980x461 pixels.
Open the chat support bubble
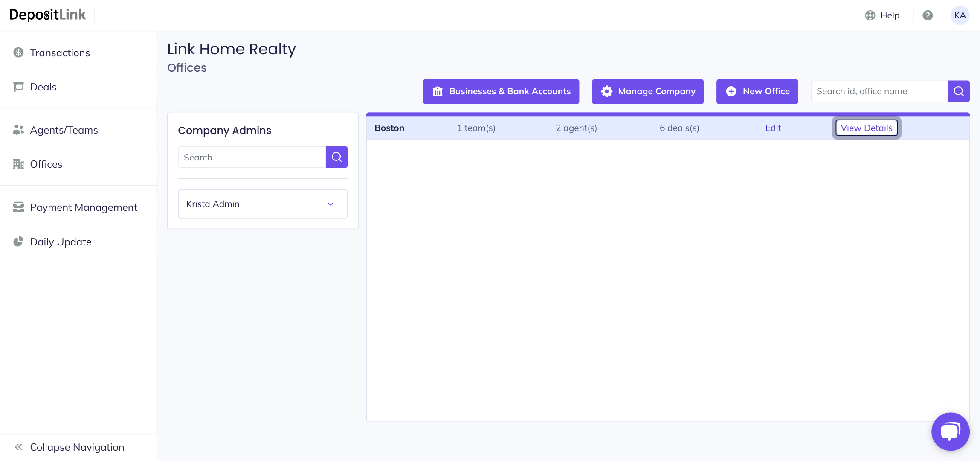(x=950, y=431)
